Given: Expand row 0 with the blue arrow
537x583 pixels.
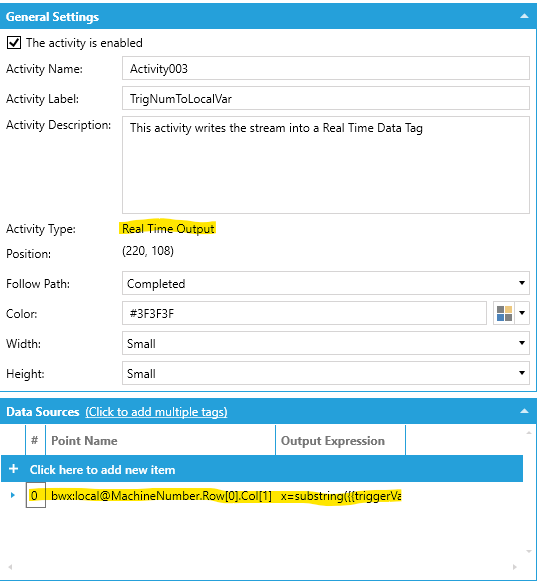Looking at the screenshot, I should click(13, 495).
